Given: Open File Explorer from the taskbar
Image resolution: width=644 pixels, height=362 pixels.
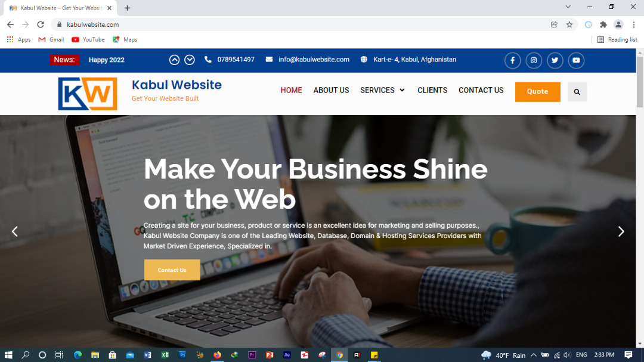Looking at the screenshot, I should click(95, 355).
